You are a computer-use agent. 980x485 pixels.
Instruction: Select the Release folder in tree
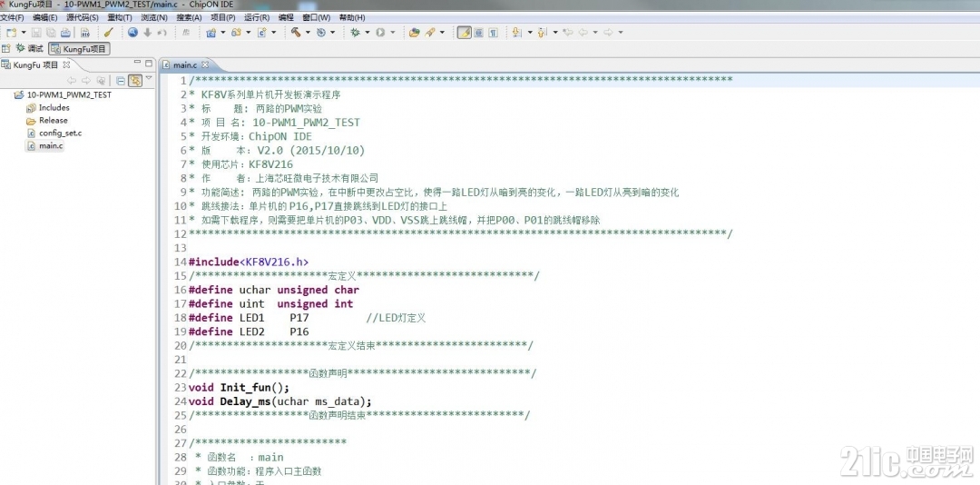(x=47, y=120)
